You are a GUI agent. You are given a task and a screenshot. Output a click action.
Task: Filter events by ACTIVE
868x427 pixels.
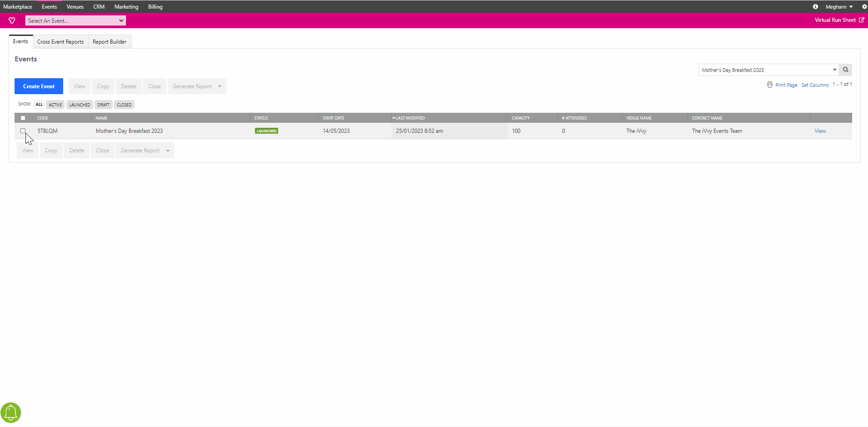pos(55,105)
